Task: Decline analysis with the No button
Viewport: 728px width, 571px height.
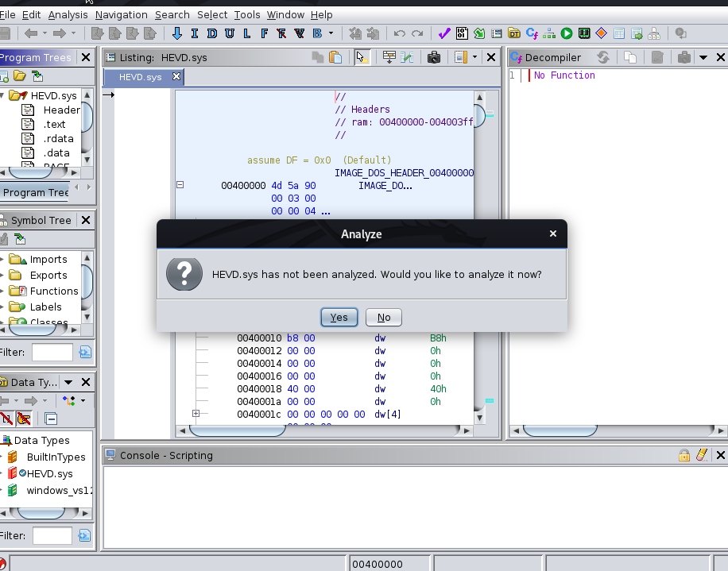Action: [x=384, y=318]
